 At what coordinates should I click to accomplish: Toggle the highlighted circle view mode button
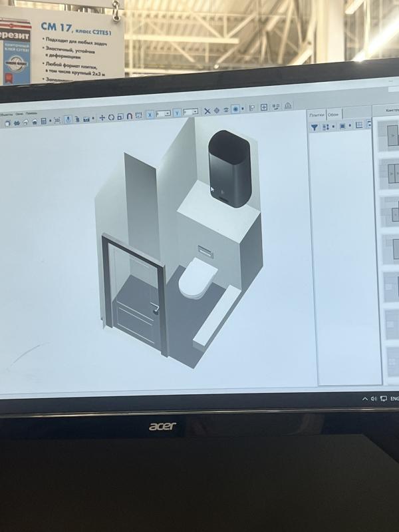click(x=235, y=109)
